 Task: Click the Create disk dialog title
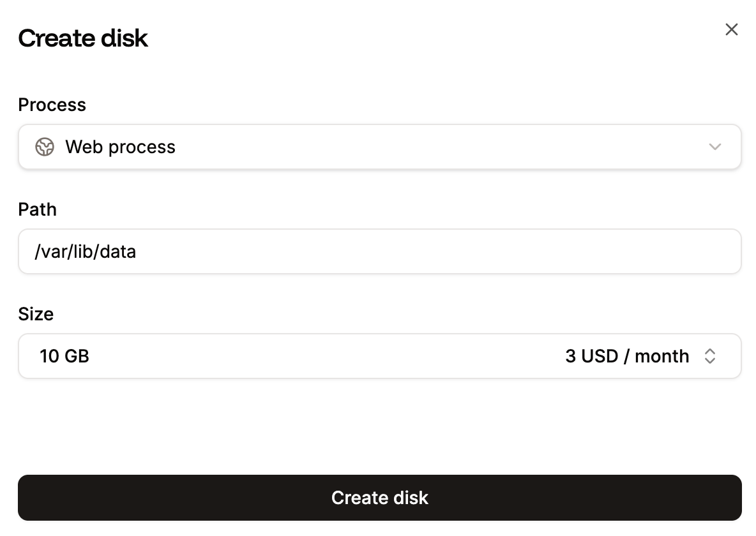tap(83, 38)
